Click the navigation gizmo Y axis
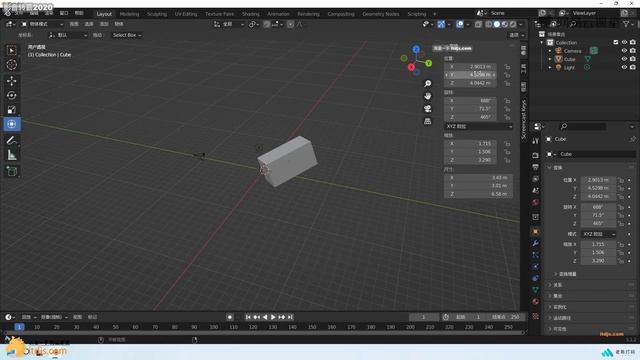This screenshot has height=360, width=640. click(429, 63)
